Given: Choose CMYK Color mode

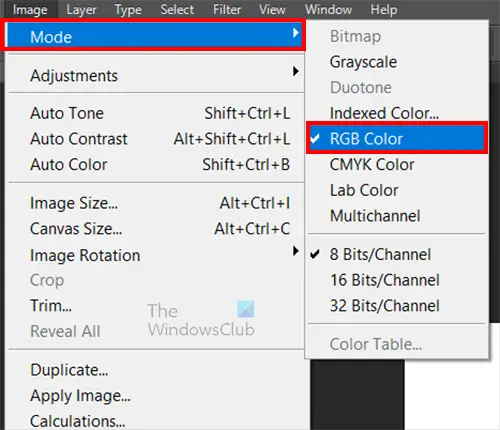Looking at the screenshot, I should [397, 164].
